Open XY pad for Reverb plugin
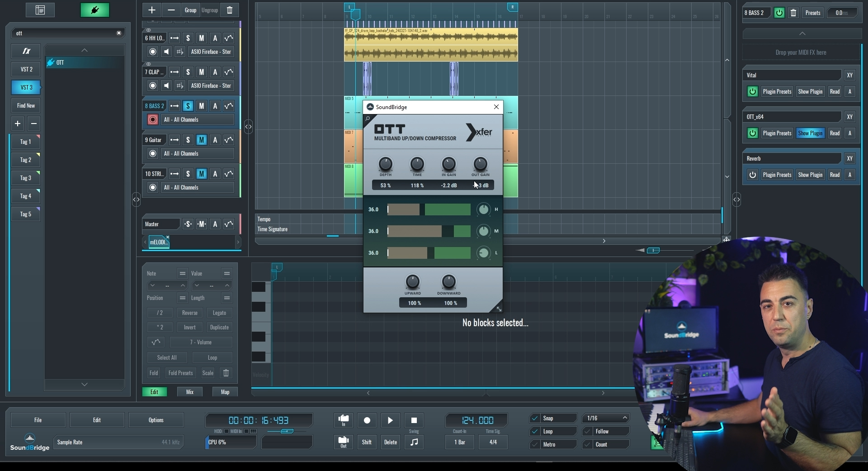This screenshot has width=868, height=471. click(850, 158)
